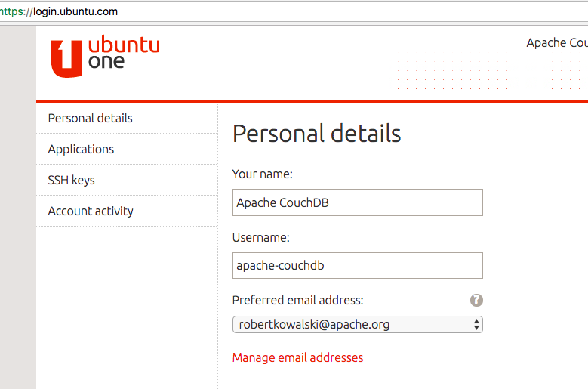The height and width of the screenshot is (389, 588).
Task: Open the Apache CouchDB account link at top right
Action: (557, 43)
